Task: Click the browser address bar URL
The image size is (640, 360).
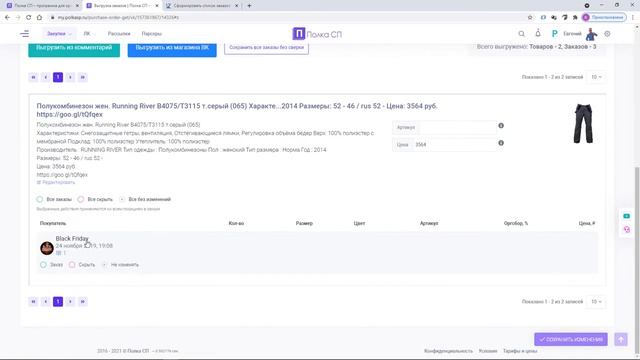Action: coord(118,18)
